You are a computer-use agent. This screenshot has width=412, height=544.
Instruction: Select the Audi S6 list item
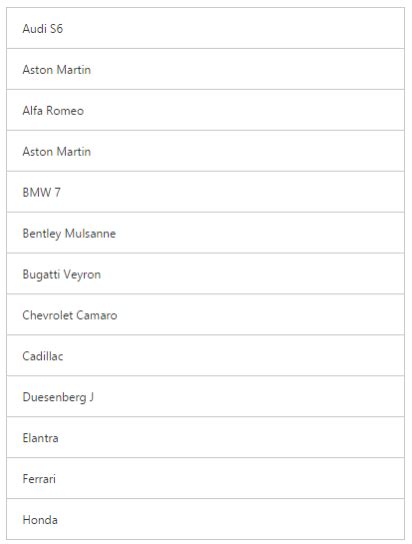(x=205, y=28)
